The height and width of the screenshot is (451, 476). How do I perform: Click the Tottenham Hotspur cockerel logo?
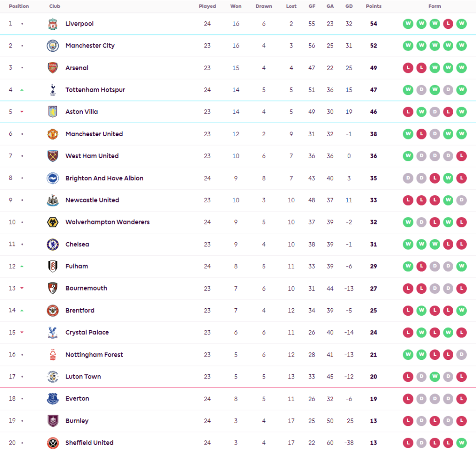[53, 90]
